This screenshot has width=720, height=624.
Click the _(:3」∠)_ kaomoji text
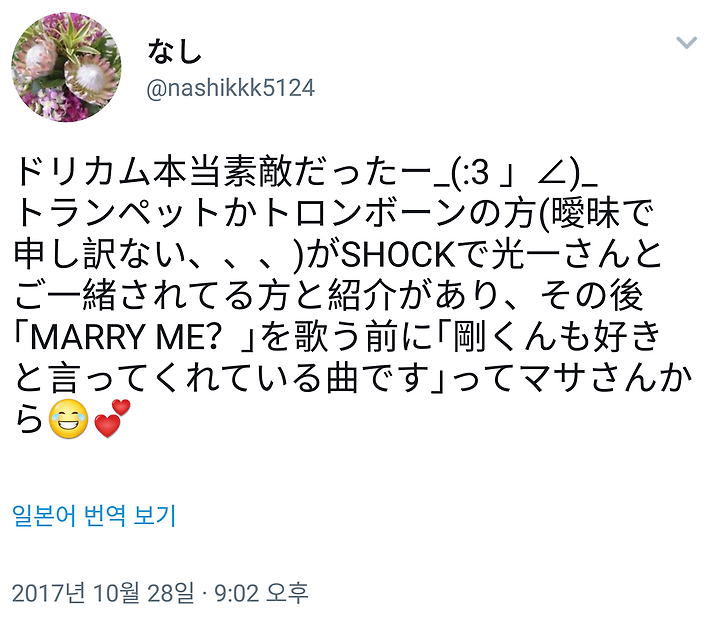coord(515,174)
